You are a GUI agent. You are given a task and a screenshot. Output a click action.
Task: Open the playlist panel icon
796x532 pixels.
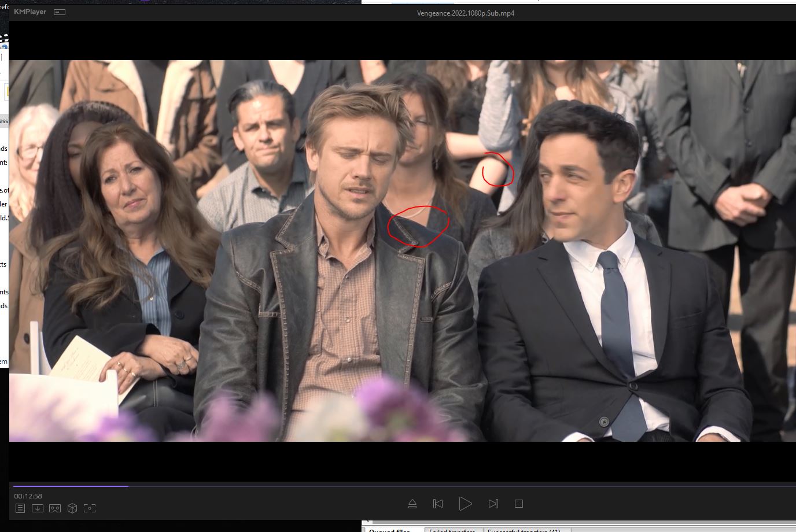point(20,508)
